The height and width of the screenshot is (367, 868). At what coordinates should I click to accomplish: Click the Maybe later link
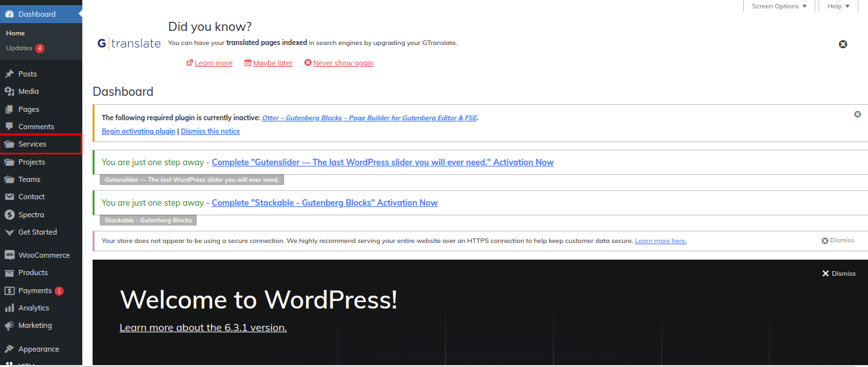(x=273, y=63)
